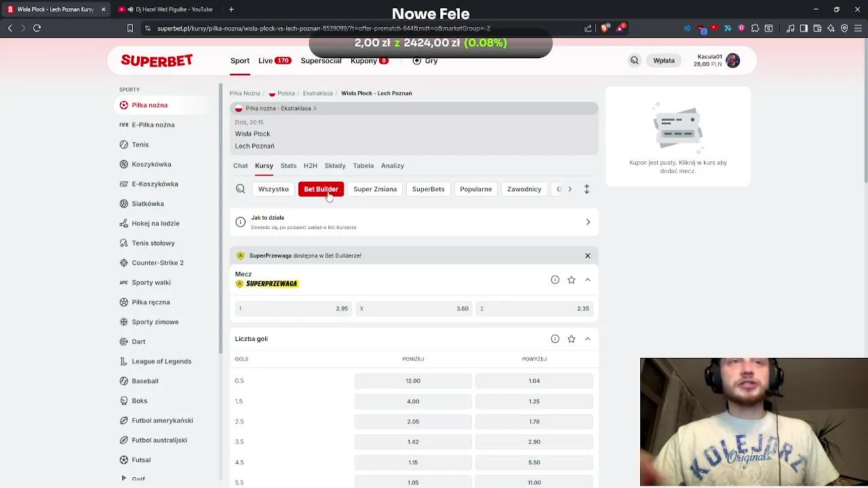The image size is (868, 488).
Task: Open Piłka ręczna category
Action: (x=144, y=302)
